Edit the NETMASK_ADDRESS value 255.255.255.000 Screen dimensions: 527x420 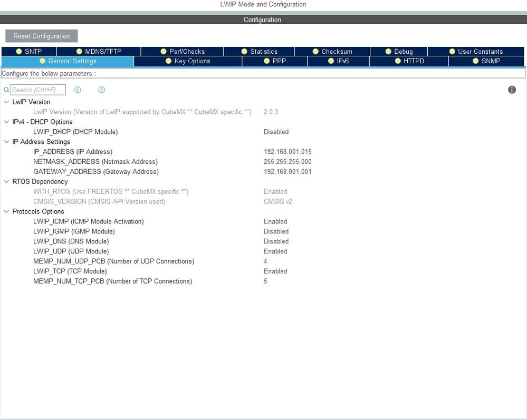pos(288,162)
